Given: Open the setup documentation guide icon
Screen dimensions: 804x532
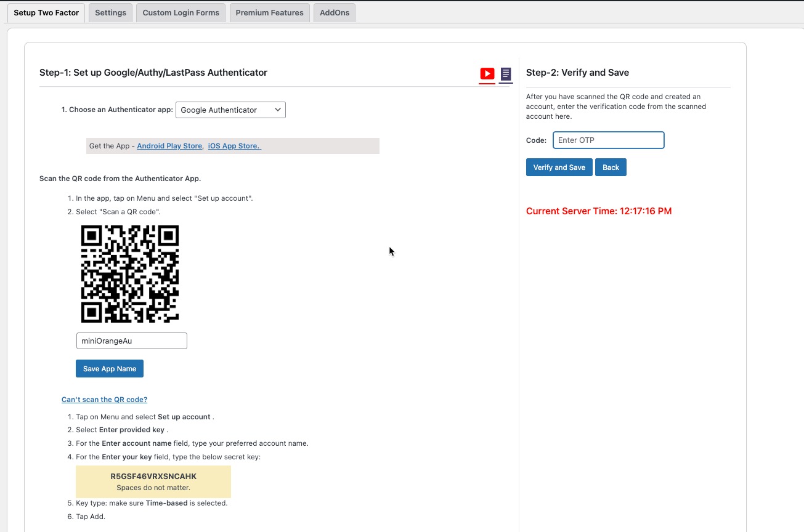Looking at the screenshot, I should 506,74.
